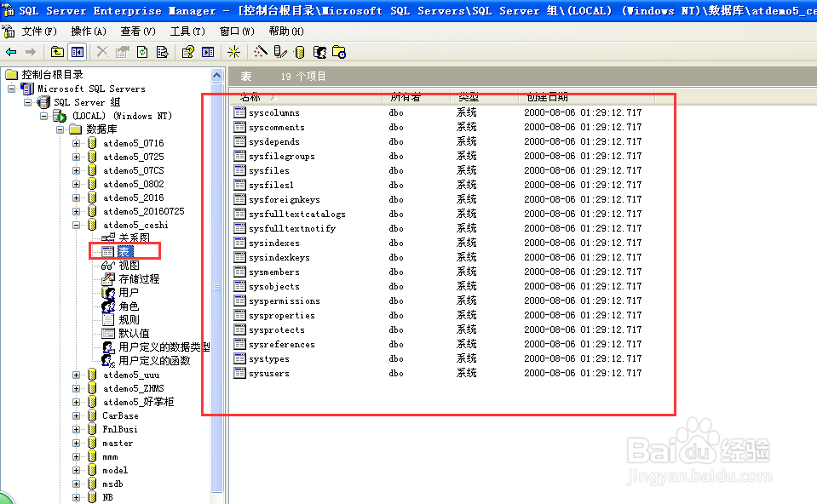Click the tree pane scroll-up arrow

click(216, 76)
